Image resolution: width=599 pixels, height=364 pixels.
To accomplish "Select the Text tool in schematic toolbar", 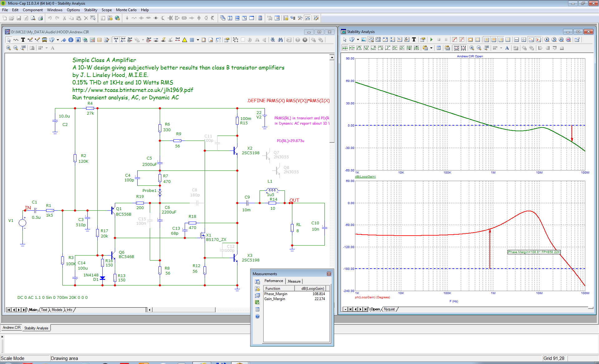I will [x=23, y=40].
